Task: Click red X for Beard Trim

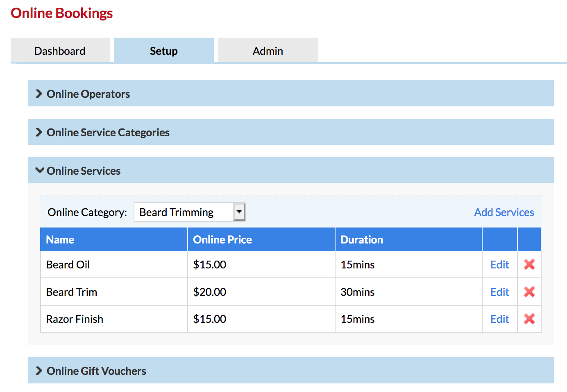Action: pos(529,292)
